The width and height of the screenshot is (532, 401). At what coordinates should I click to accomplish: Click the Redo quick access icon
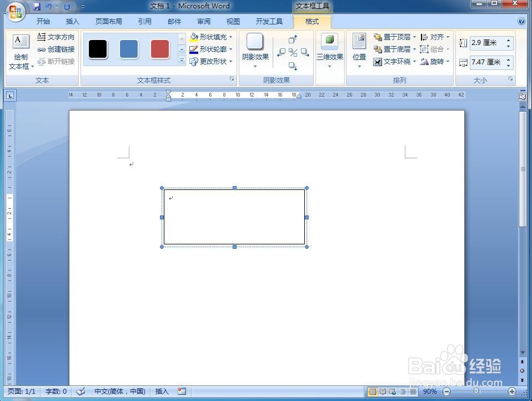point(67,6)
